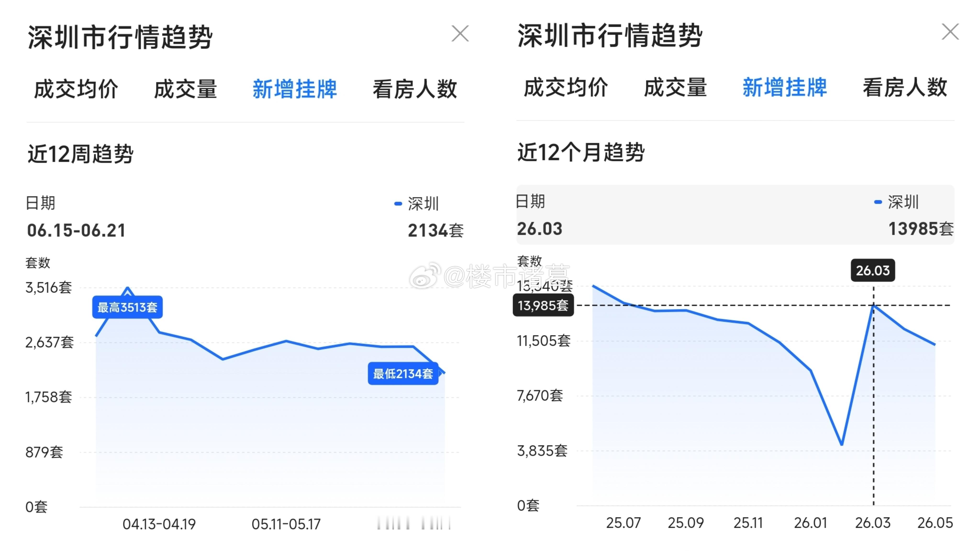The width and height of the screenshot is (980, 551).
Task: Select the 25.07 month label
Action: click(x=623, y=523)
